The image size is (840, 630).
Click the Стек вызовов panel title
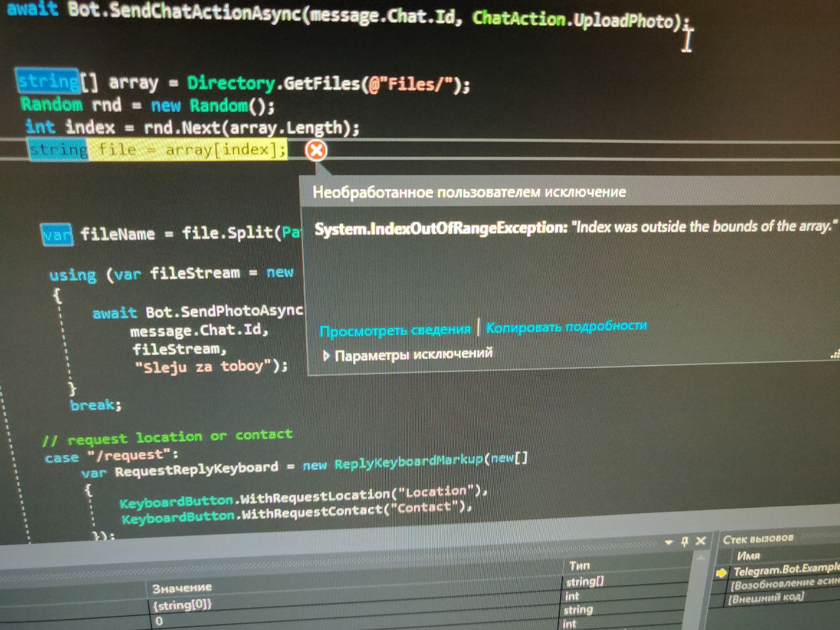758,539
